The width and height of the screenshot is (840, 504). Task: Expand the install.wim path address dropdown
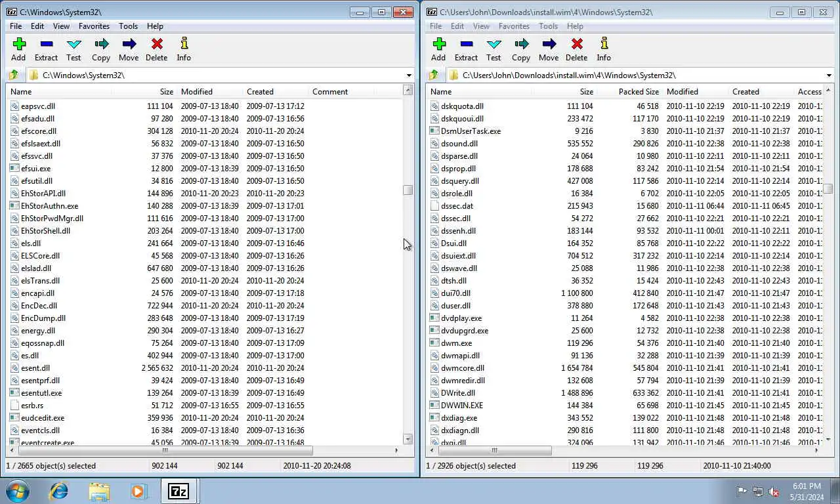pos(829,75)
